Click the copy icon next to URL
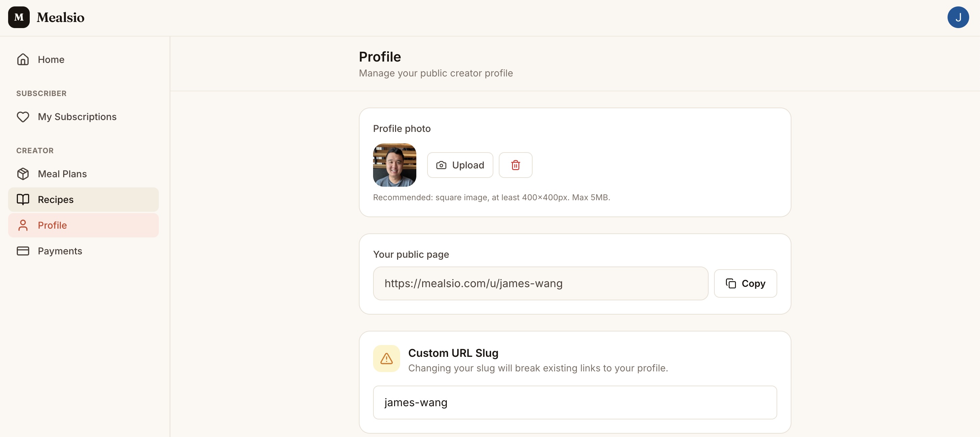Screen dimensions: 980x437 (x=731, y=283)
